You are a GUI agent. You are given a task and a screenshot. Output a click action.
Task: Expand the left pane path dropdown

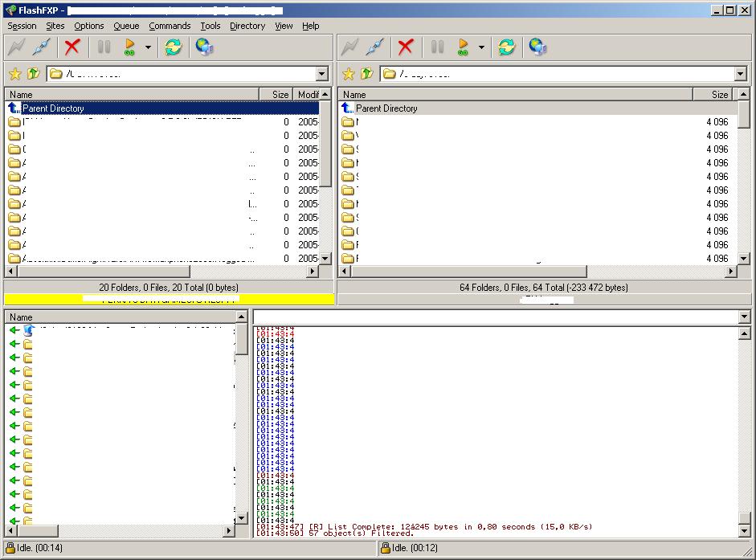click(x=322, y=74)
